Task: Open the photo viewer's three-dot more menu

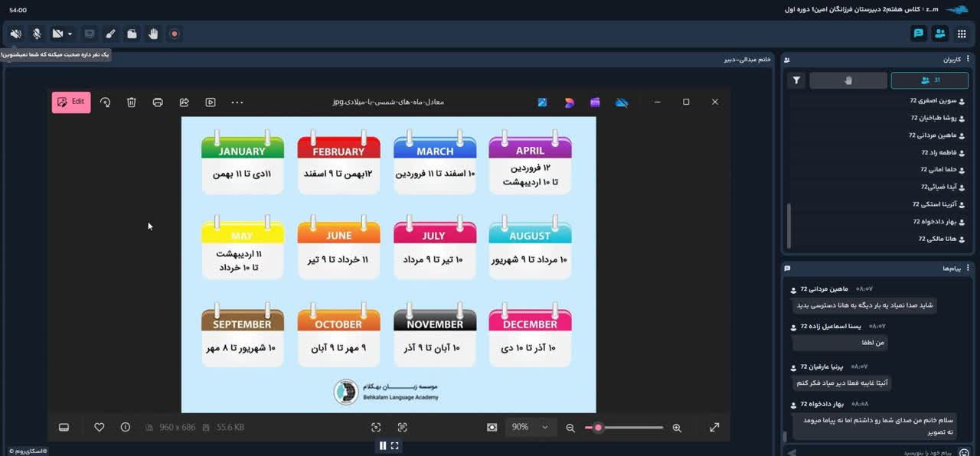Action: tap(237, 103)
